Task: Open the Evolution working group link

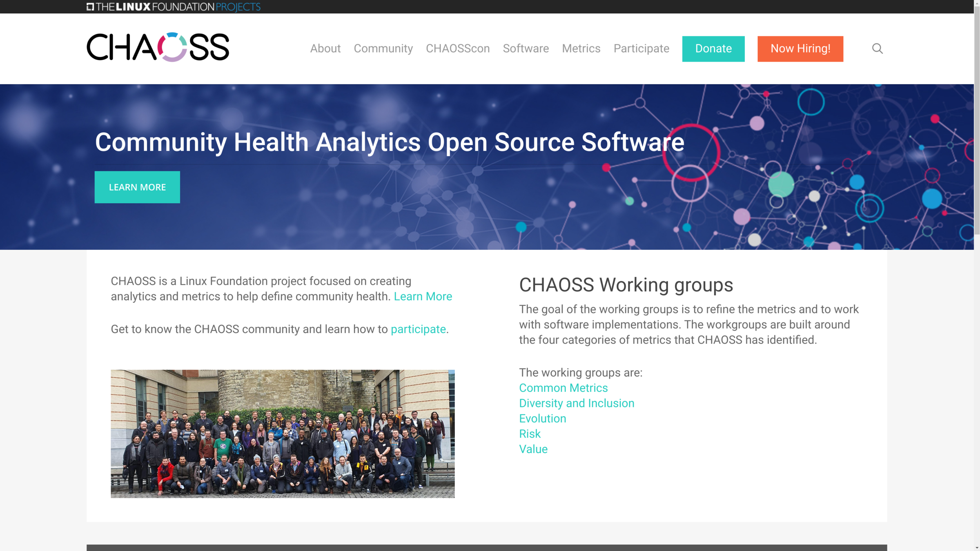Action: [542, 418]
